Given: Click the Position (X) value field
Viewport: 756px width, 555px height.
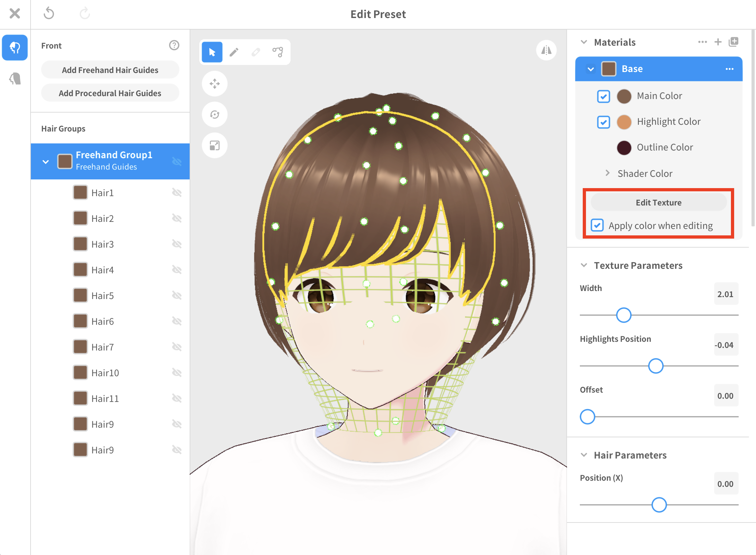Looking at the screenshot, I should (726, 484).
